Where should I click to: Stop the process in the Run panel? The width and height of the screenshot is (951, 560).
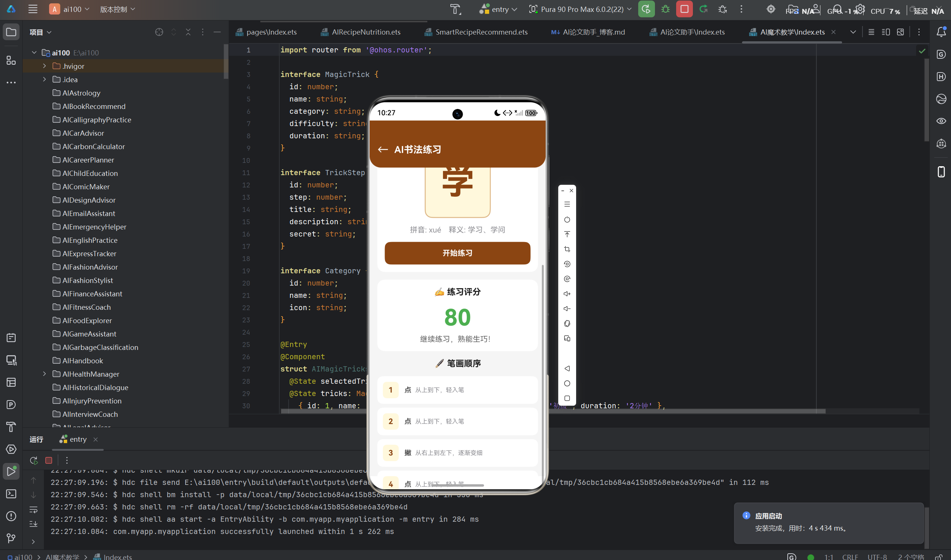[x=48, y=460]
